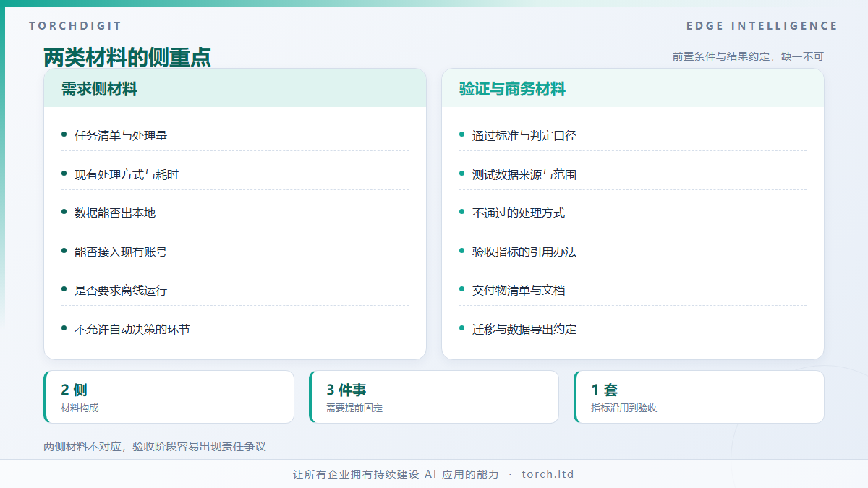Screen dimensions: 868x488
Task: Click the list item 数据能否出本地
Action: coord(115,213)
